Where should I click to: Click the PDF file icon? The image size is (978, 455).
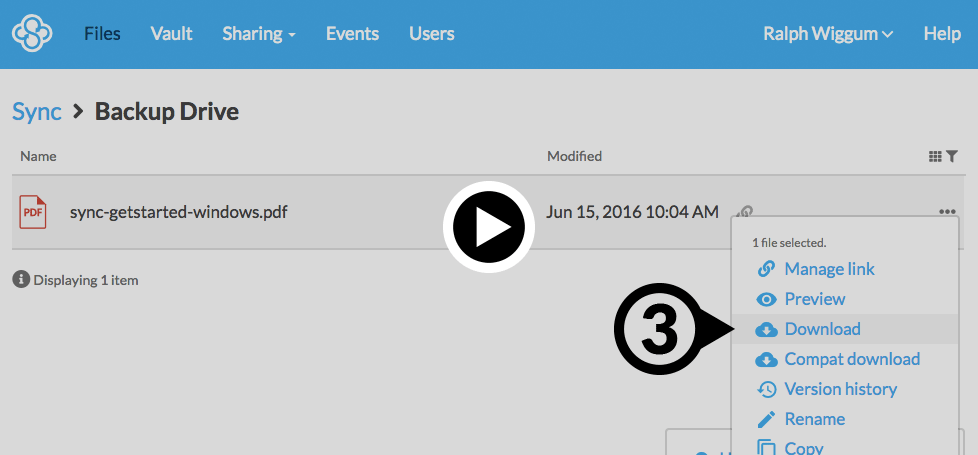33,212
